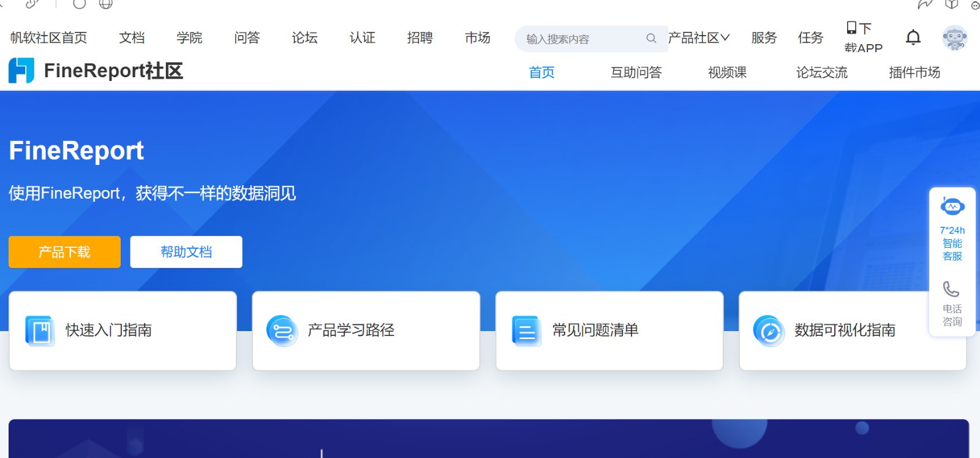Image resolution: width=980 pixels, height=458 pixels.
Task: Open the 快速入门指南 book icon card
Action: click(x=123, y=330)
